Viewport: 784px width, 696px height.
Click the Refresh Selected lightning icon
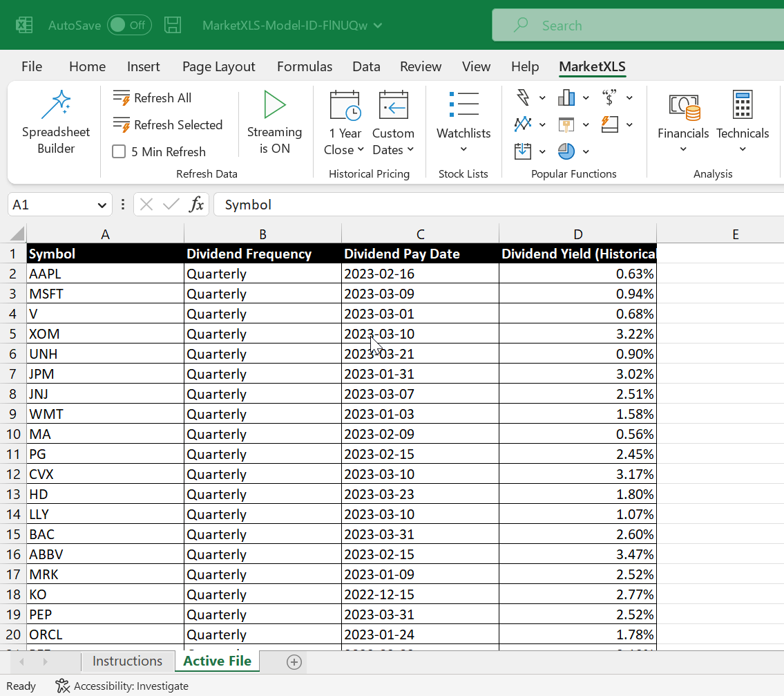pyautogui.click(x=122, y=124)
